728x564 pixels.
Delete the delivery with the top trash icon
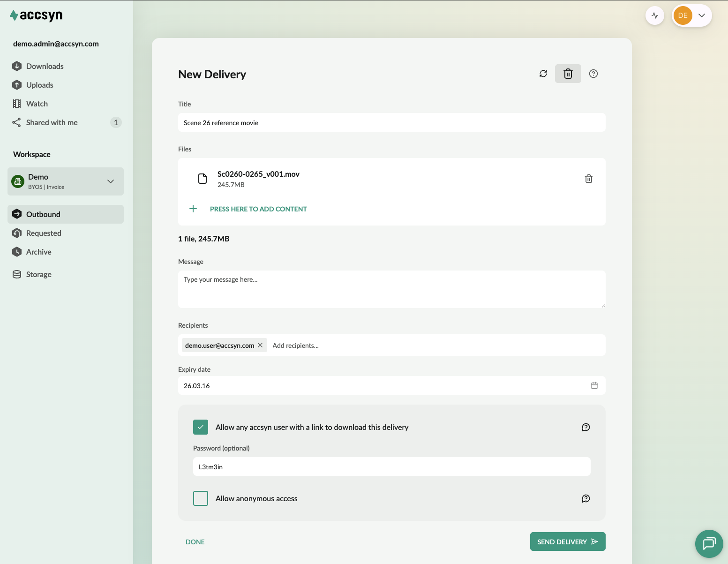568,74
